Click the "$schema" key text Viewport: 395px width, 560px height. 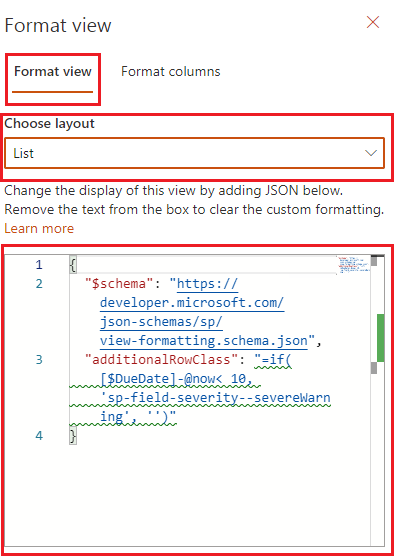click(119, 284)
